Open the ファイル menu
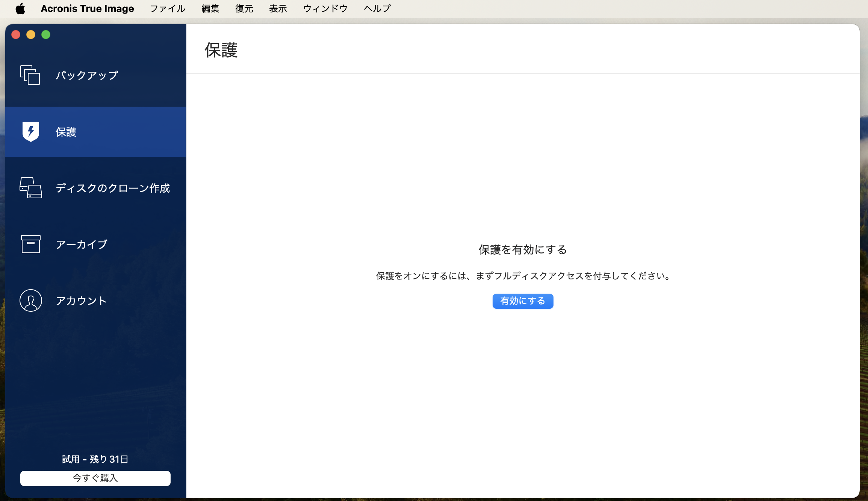The image size is (868, 501). point(168,9)
